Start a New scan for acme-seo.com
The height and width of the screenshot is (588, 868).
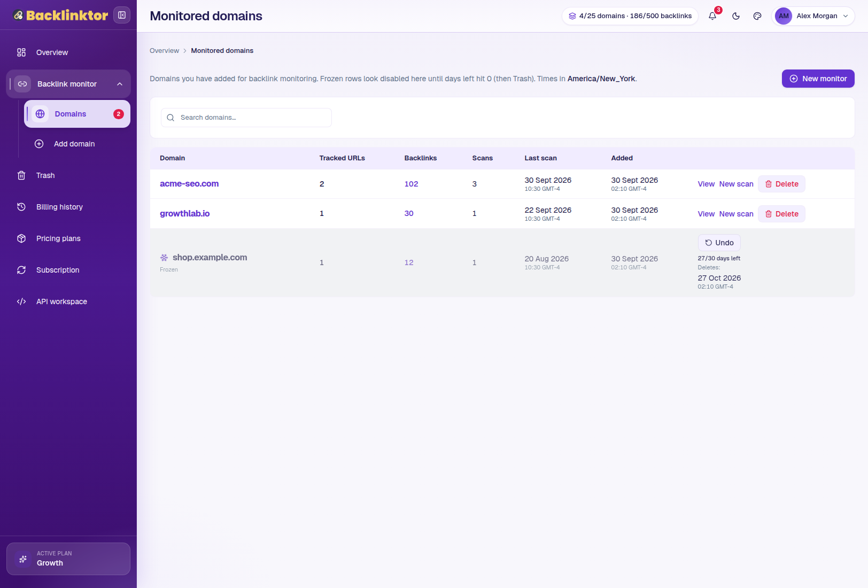pyautogui.click(x=736, y=184)
